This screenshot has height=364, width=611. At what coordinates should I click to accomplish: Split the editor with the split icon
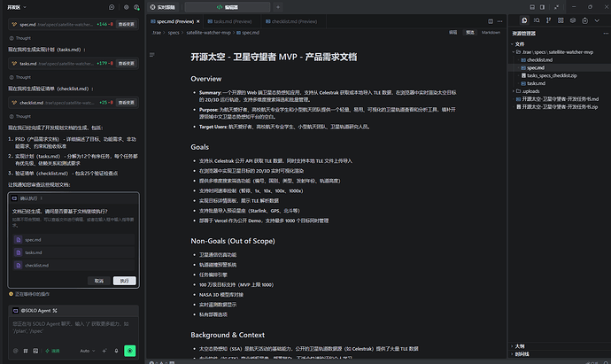491,21
